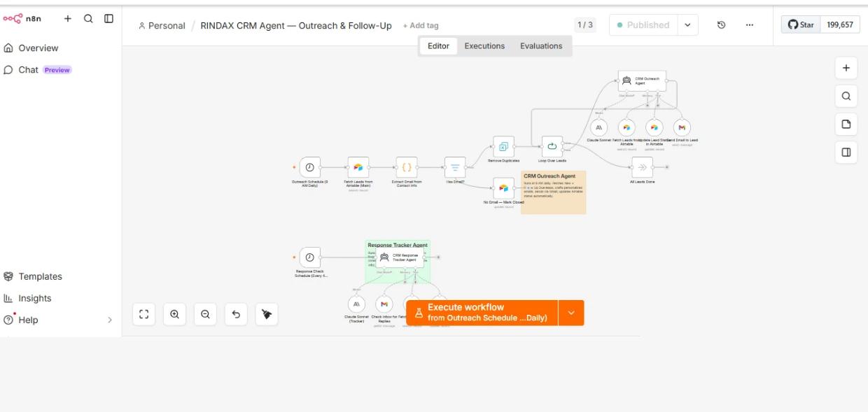Open Templates in the sidebar
The image size is (868, 412).
click(33, 276)
